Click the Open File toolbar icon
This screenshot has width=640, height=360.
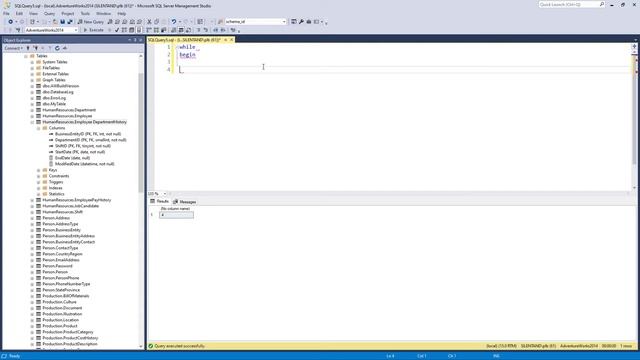55,22
